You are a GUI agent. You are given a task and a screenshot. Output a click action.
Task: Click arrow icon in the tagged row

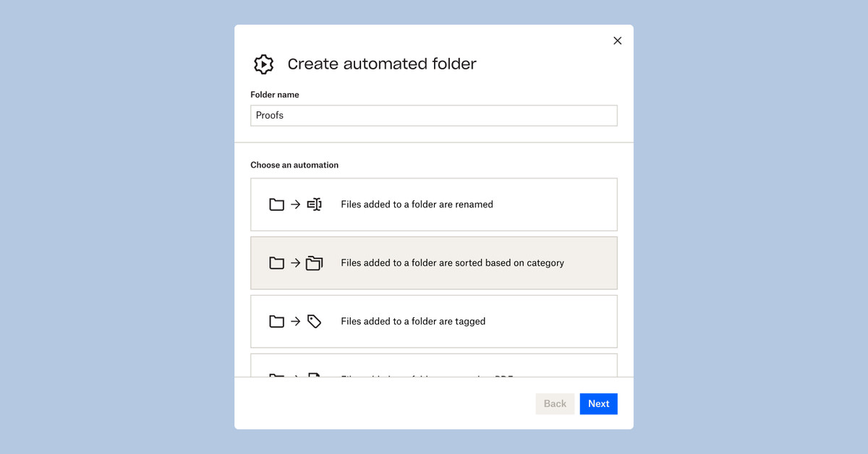tap(295, 322)
